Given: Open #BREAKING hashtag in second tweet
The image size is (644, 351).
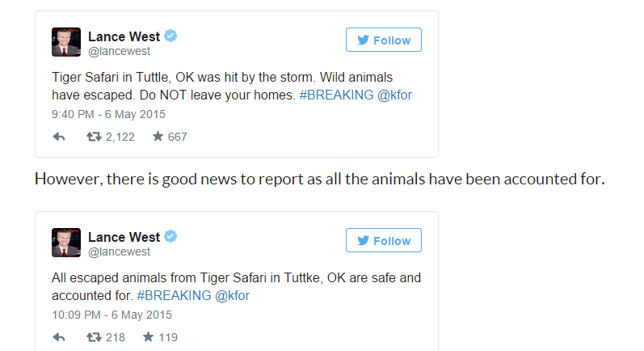Looking at the screenshot, I should pyautogui.click(x=175, y=295).
